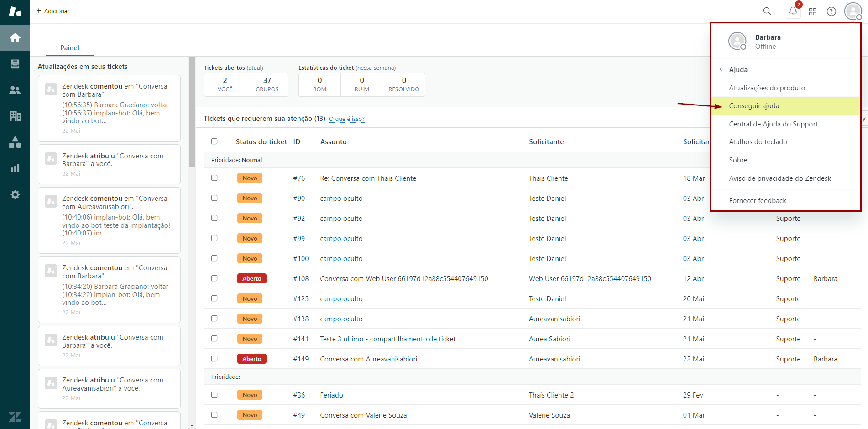Viewport: 868px width, 429px height.
Task: Toggle the select-all tickets header checkbox
Action: click(214, 141)
